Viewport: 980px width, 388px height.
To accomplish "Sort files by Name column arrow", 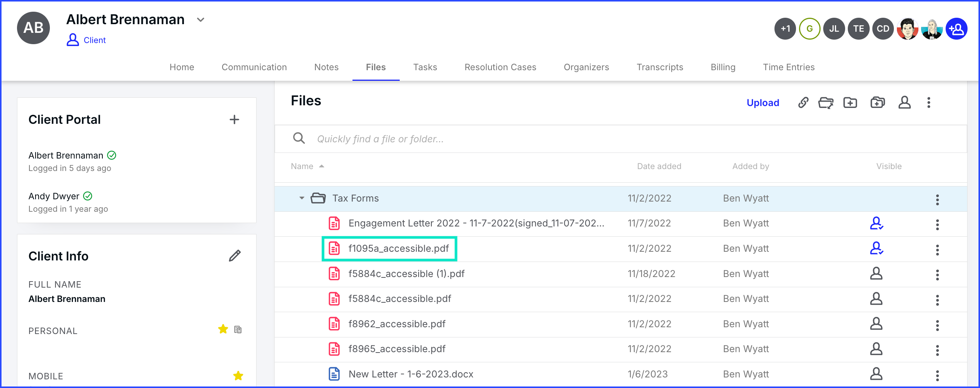I will 322,166.
